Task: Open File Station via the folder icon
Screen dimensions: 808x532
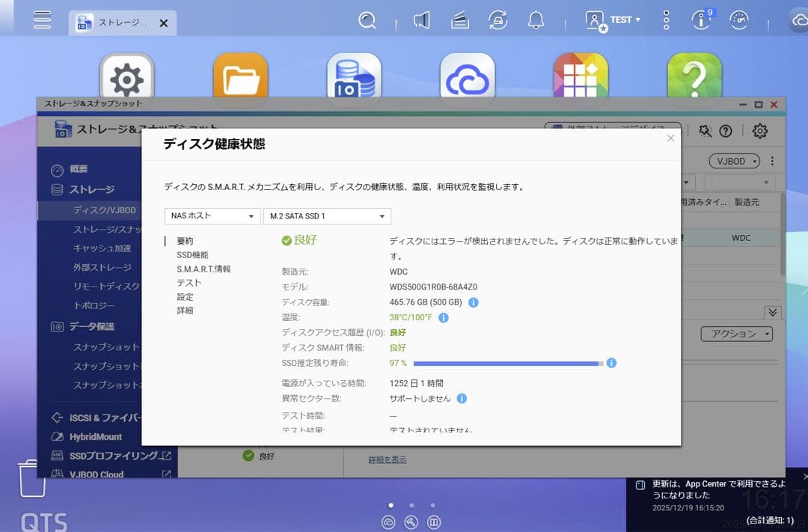Action: (241, 75)
